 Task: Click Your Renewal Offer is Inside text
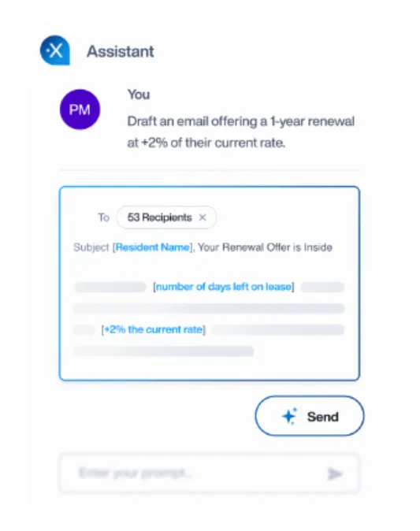coord(265,247)
